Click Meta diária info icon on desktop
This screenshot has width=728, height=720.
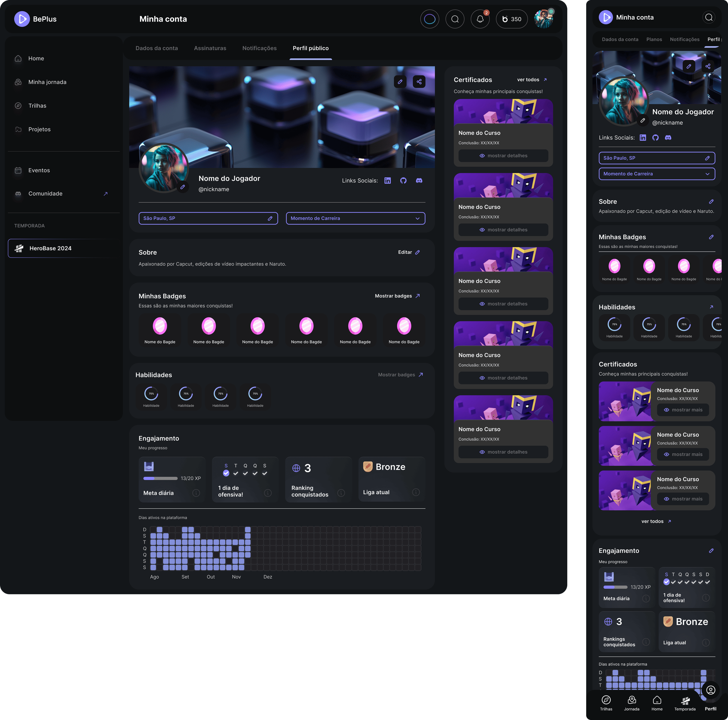point(196,493)
